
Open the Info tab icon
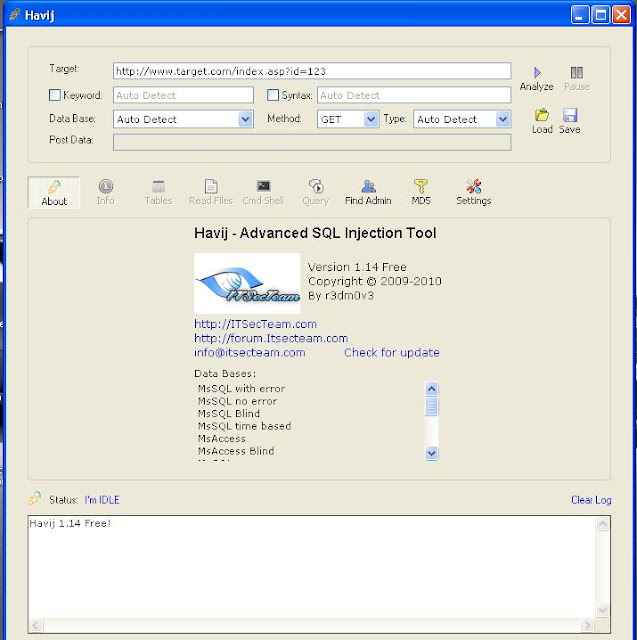coord(106,187)
